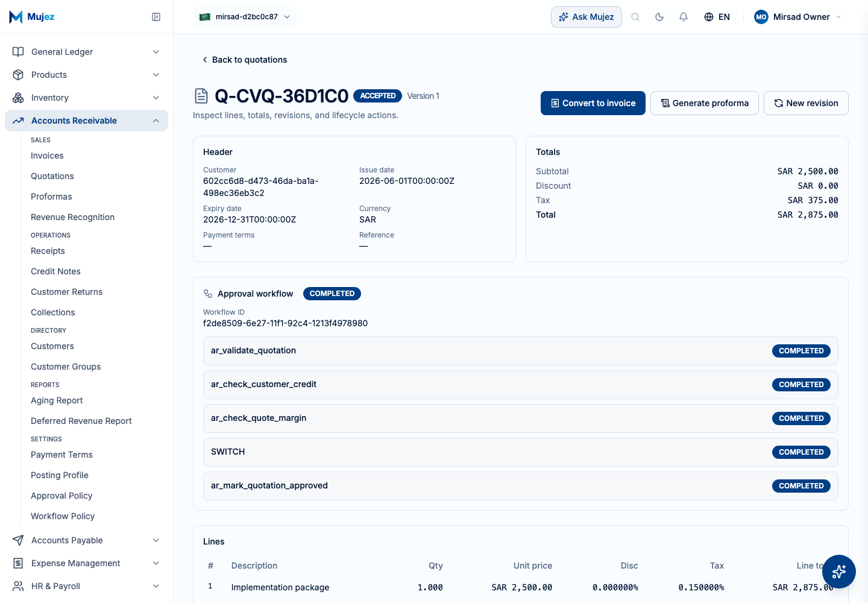The height and width of the screenshot is (603, 868).
Task: Open Invoices in the sidebar
Action: click(x=47, y=156)
